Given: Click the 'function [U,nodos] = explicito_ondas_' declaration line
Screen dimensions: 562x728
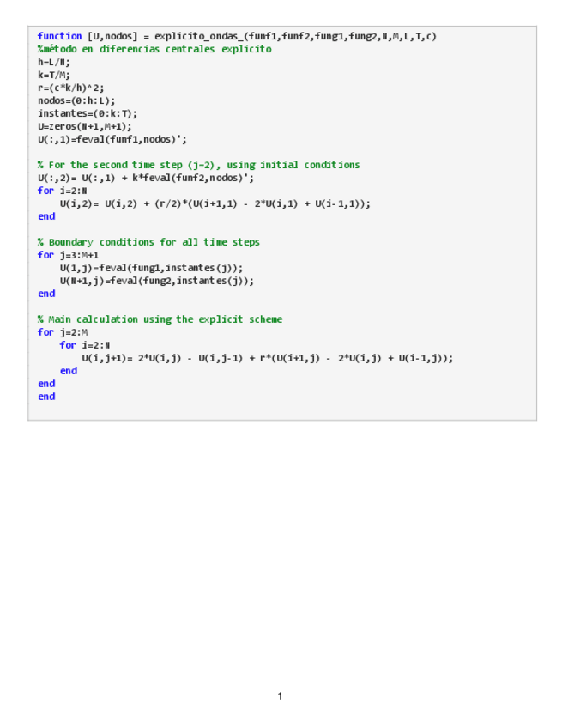Looking at the screenshot, I should (x=237, y=36).
